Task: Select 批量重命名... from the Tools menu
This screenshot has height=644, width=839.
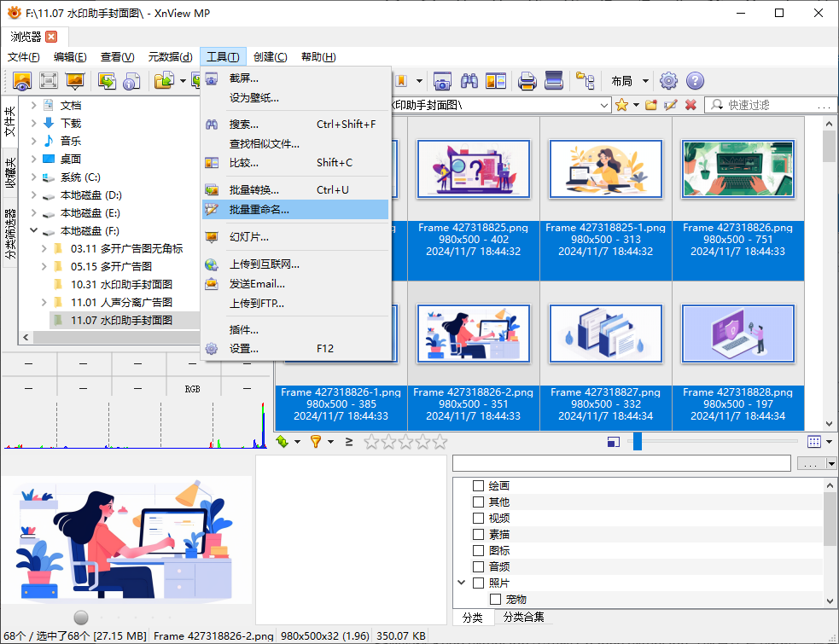Action: (x=259, y=210)
